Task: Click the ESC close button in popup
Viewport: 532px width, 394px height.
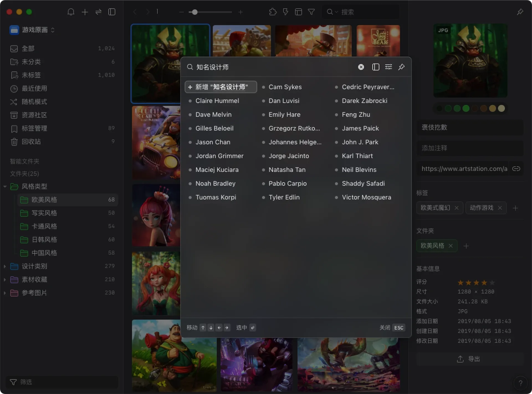Action: click(x=398, y=328)
